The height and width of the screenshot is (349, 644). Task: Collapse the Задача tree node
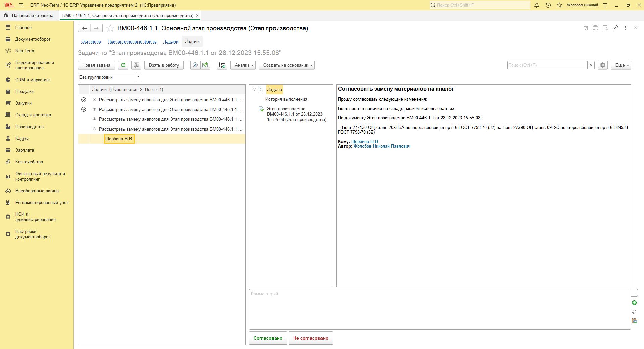254,89
